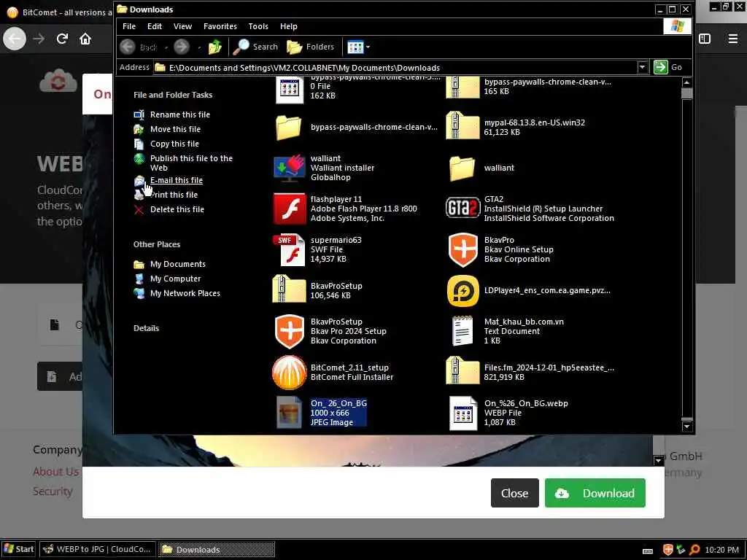Viewport: 747px width, 560px height.
Task: Open the Views dropdown in toolbar
Action: tap(358, 47)
